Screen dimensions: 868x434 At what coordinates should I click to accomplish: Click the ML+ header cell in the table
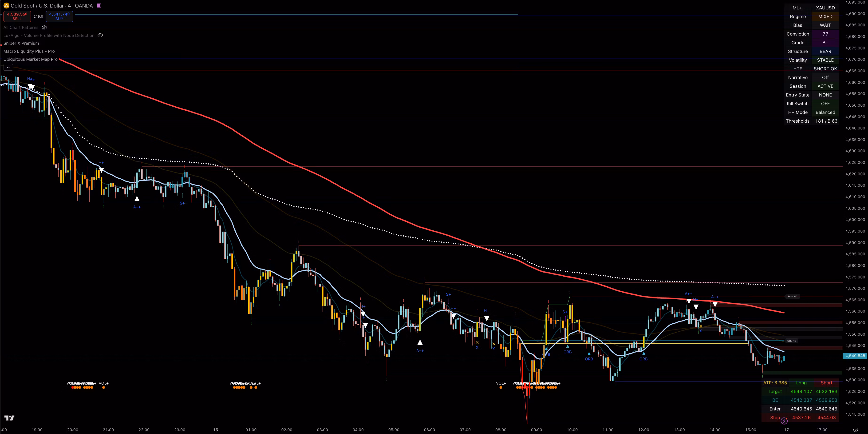pos(797,8)
